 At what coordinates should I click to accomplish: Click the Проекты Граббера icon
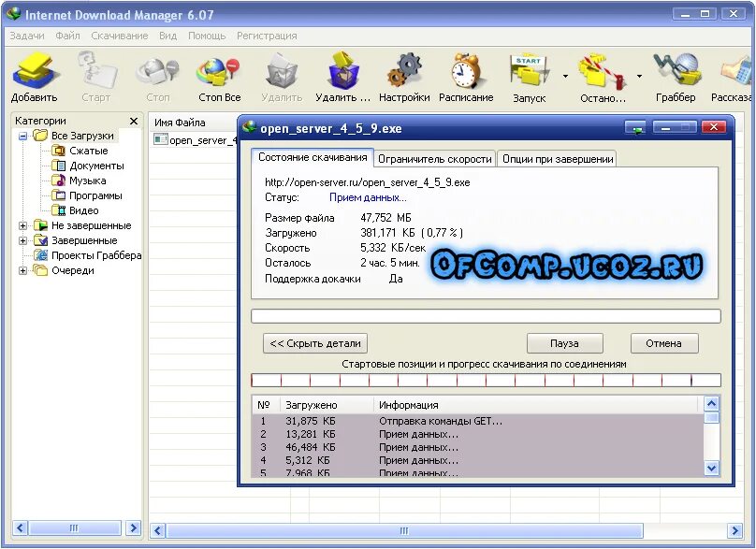point(40,255)
